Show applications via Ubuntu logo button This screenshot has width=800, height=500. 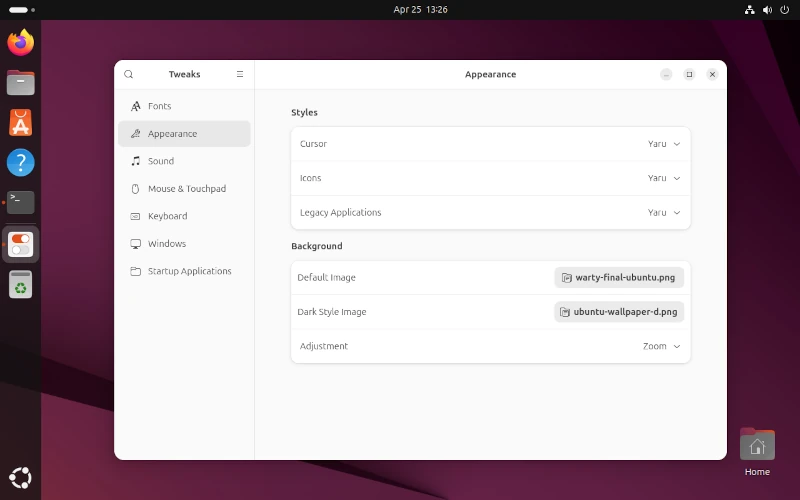[20, 478]
